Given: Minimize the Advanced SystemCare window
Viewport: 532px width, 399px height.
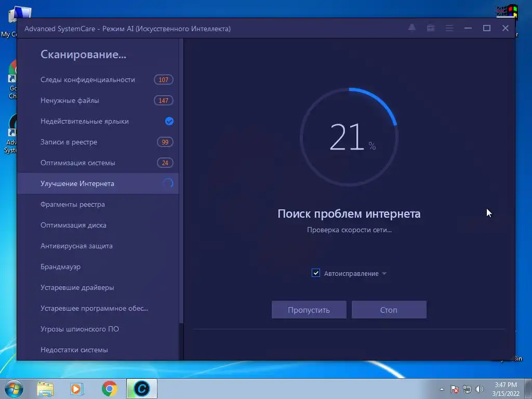Looking at the screenshot, I should click(x=468, y=28).
